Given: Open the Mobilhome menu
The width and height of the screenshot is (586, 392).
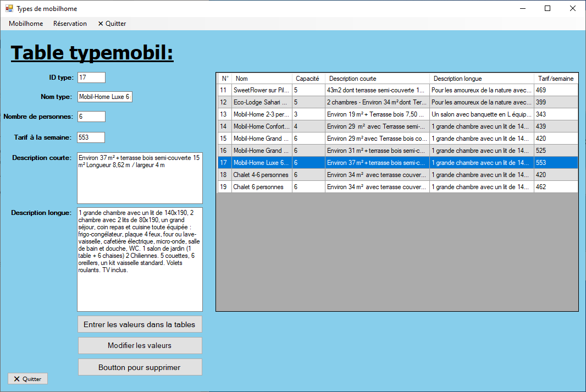Looking at the screenshot, I should click(26, 24).
